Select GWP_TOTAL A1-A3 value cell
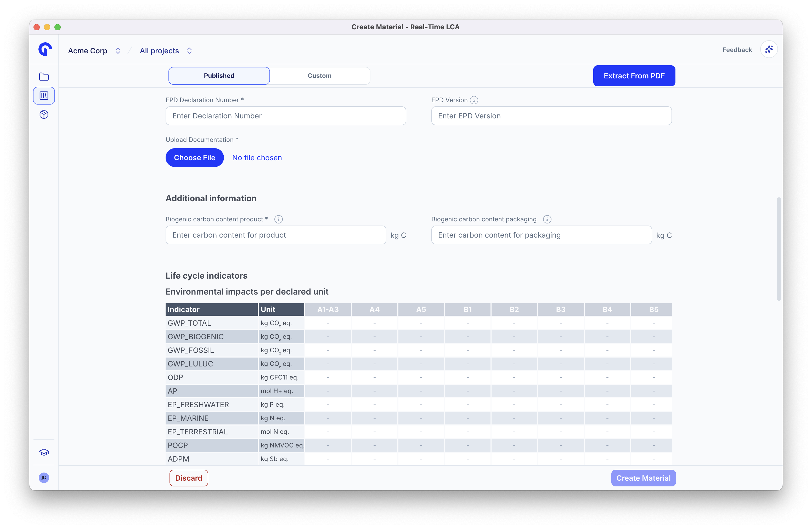This screenshot has width=812, height=529. 328,323
